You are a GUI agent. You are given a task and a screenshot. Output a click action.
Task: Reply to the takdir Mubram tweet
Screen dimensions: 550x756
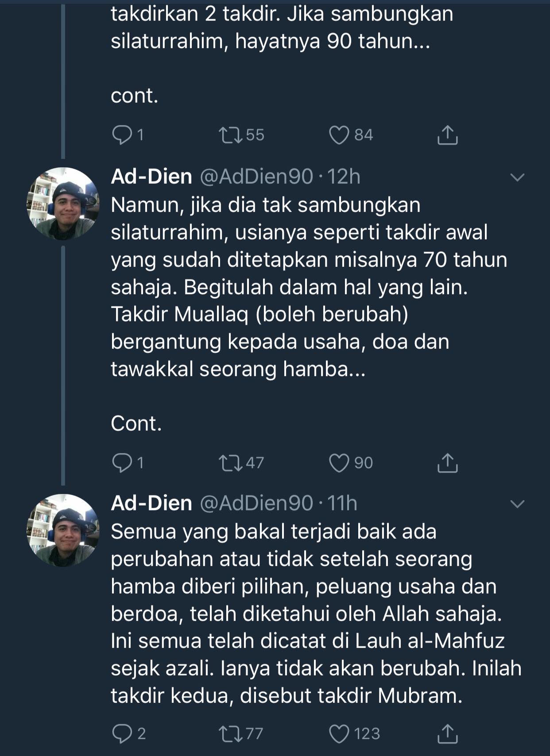tap(122, 734)
